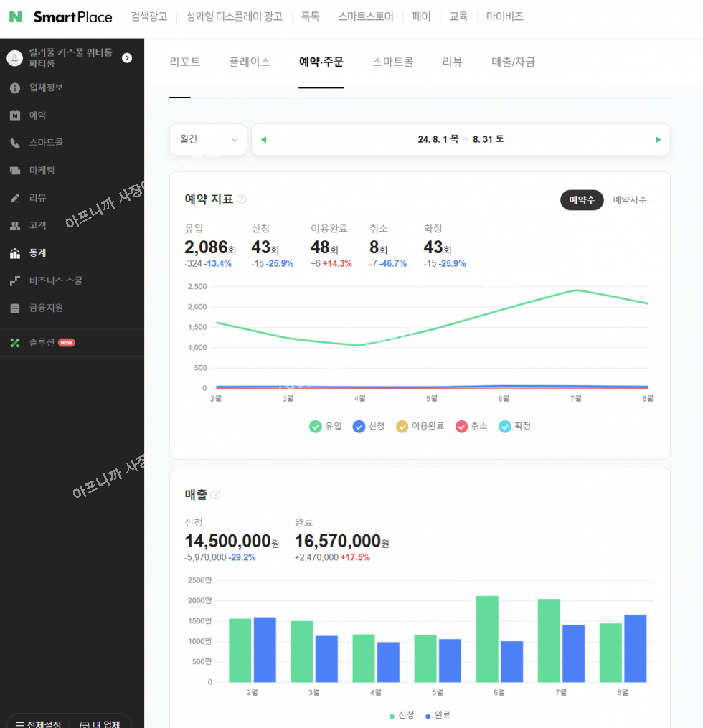Click the SmartPlace logo link
Viewport: 703px width, 728px height.
click(62, 16)
